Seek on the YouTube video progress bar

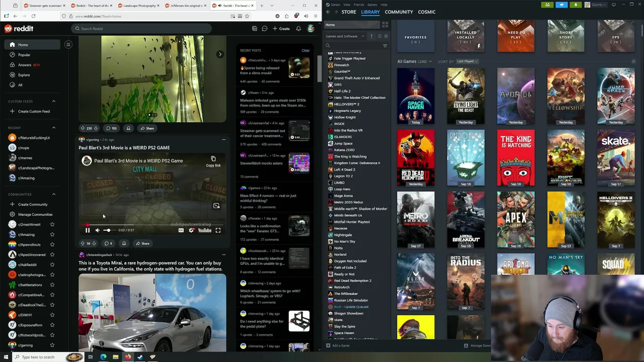(x=152, y=225)
